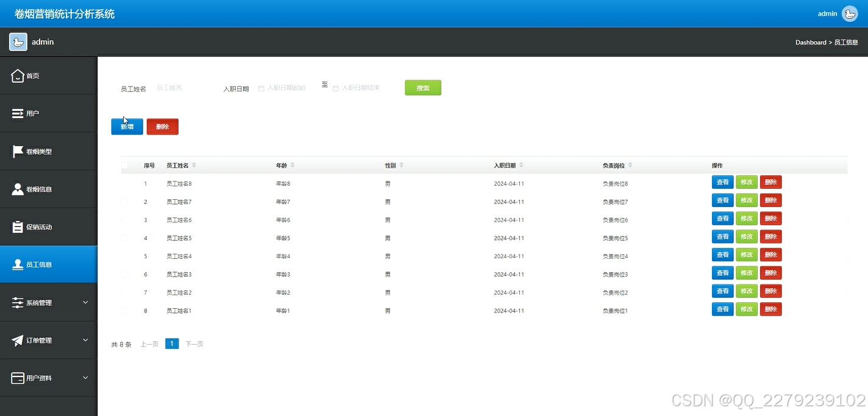Open 卷烟类型 via its flag icon
This screenshot has height=416, width=868.
pyautogui.click(x=16, y=150)
